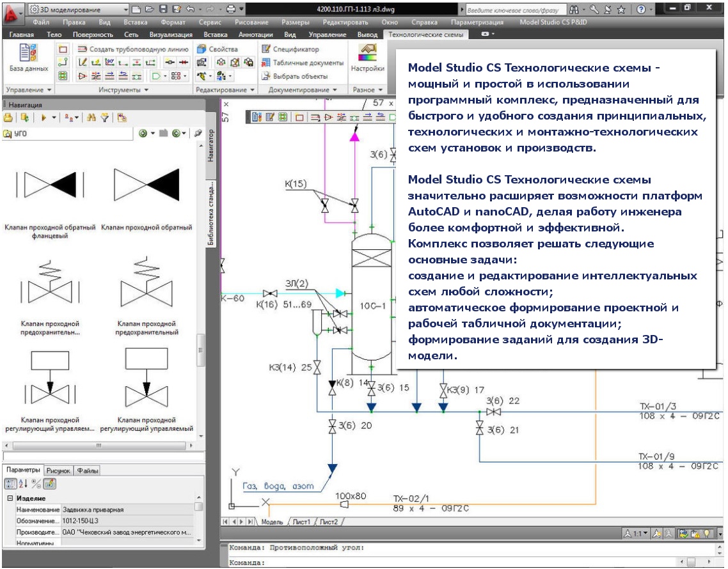Open the База данных database tool
The width and height of the screenshot is (728, 569).
pos(28,58)
